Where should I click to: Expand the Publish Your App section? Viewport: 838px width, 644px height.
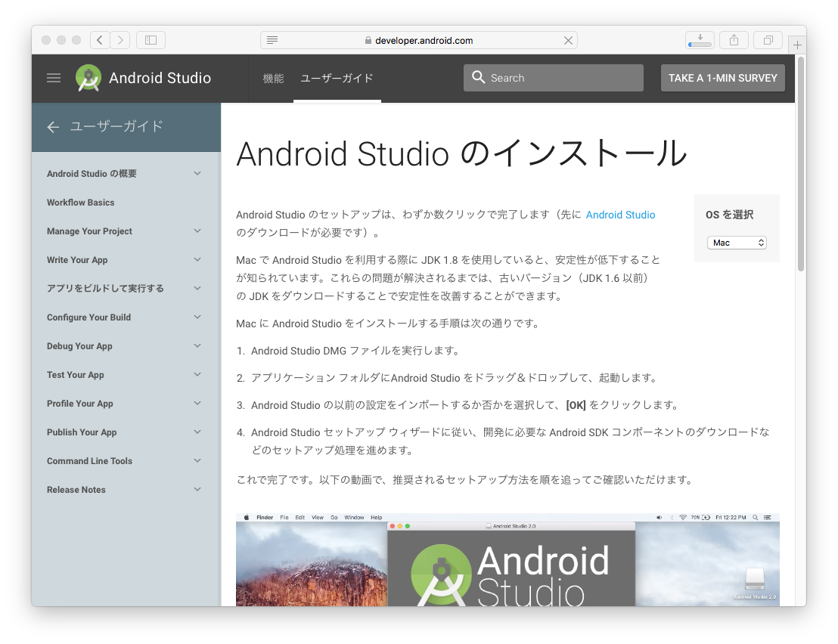(x=197, y=432)
